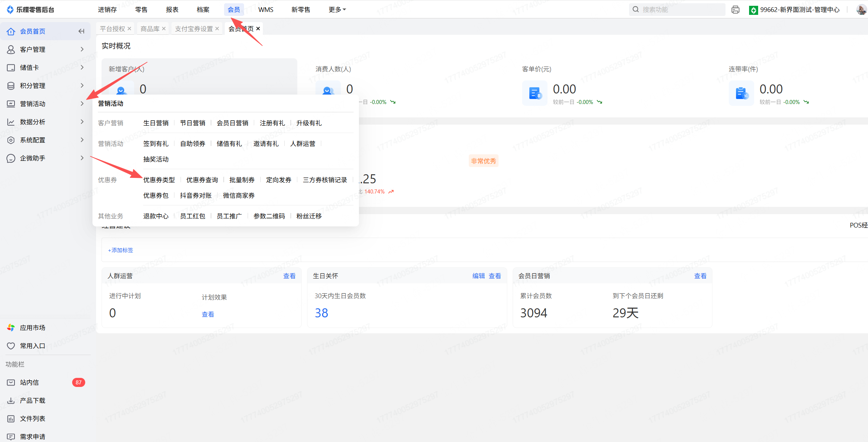The width and height of the screenshot is (868, 442).
Task: Click 产品下载 download icon
Action: [11, 401]
